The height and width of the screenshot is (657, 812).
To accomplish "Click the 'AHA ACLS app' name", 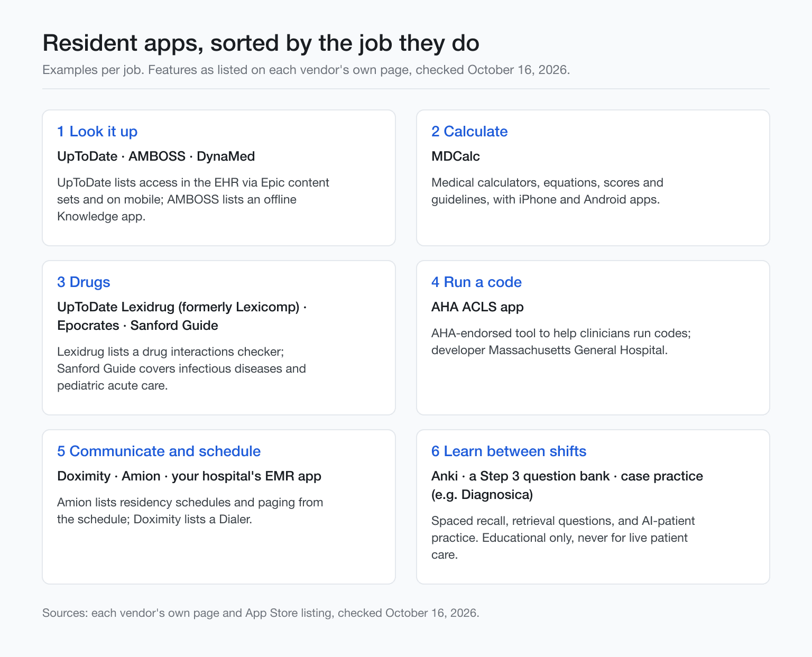I will click(x=477, y=307).
